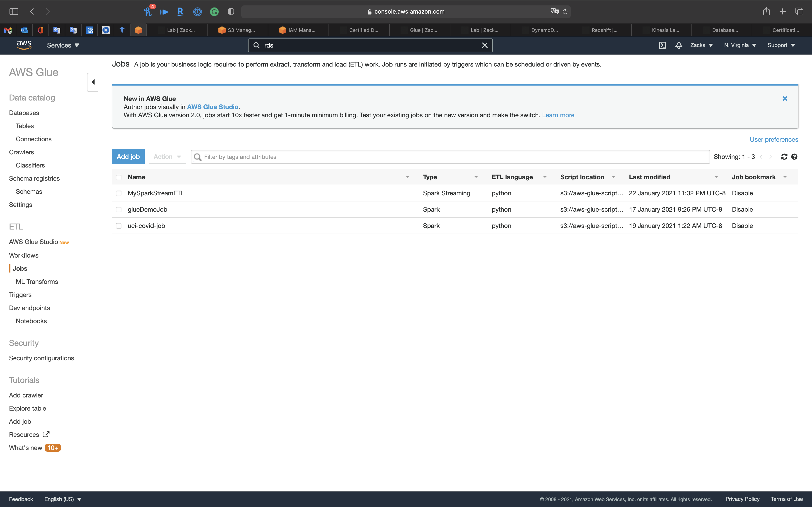Reload the page in Safari

(x=565, y=11)
